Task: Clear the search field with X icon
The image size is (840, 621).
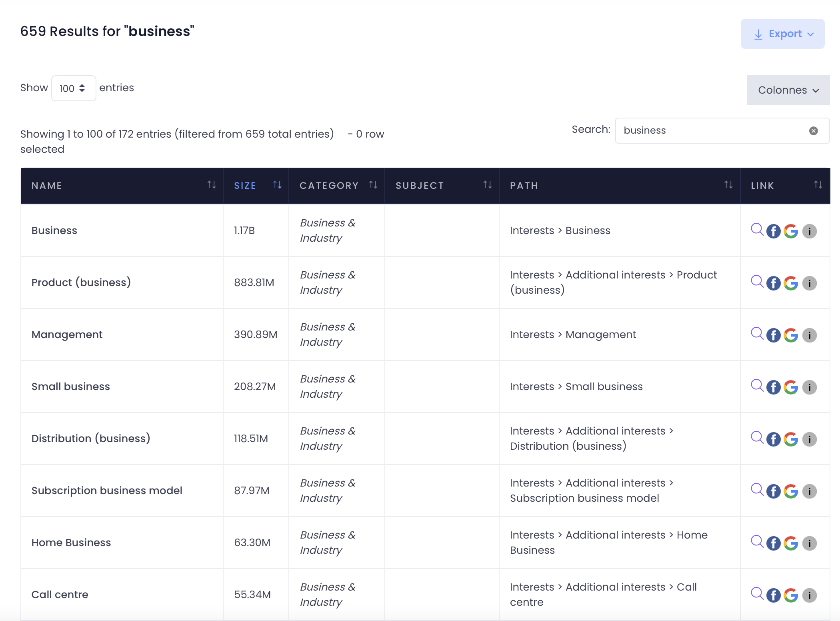Action: (x=813, y=131)
